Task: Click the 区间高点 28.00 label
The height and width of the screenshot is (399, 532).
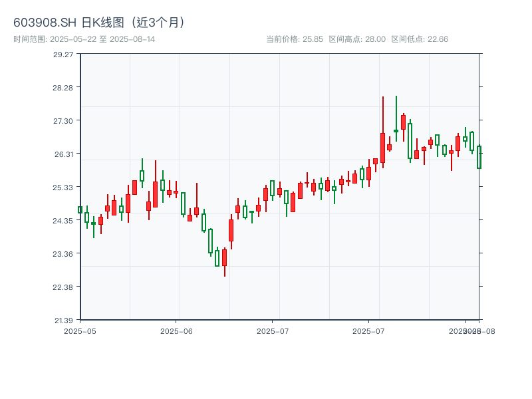Action: [x=357, y=39]
